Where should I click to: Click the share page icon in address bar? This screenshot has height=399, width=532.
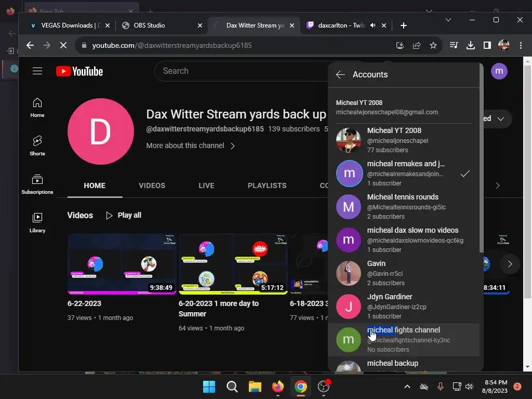click(x=417, y=45)
